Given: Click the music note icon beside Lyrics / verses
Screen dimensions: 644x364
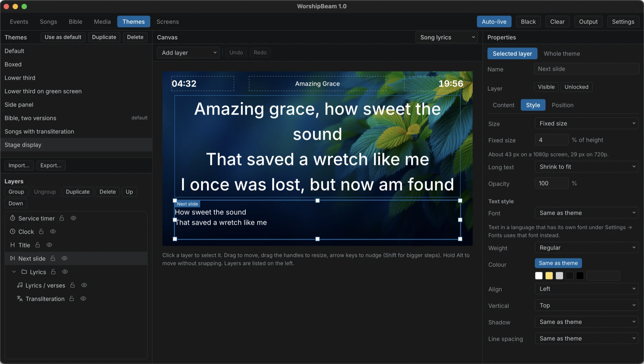Looking at the screenshot, I should [20, 285].
